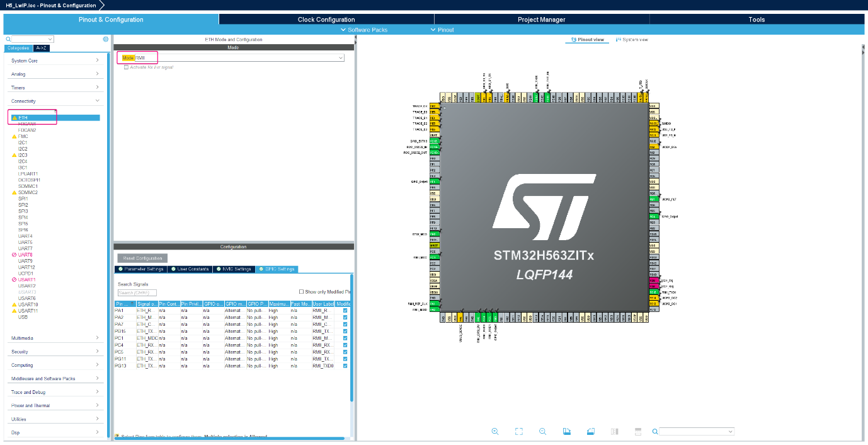Open the settings gear in the left panel

coord(105,39)
